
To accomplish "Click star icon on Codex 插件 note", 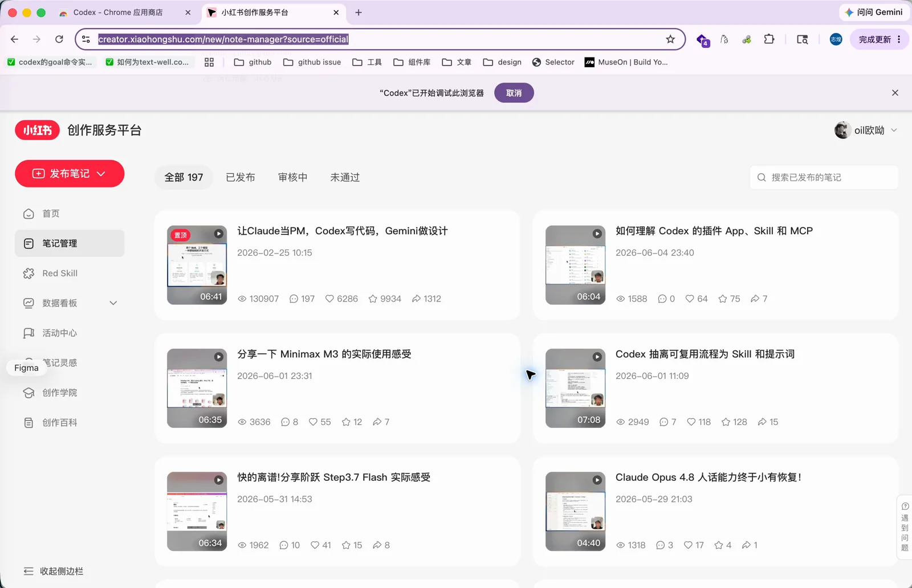I will [723, 299].
